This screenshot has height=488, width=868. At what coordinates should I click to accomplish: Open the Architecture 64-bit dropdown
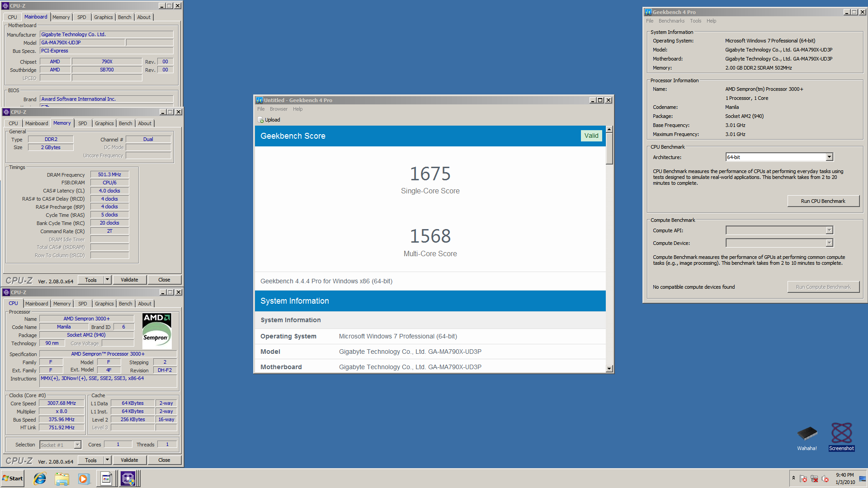(x=829, y=157)
